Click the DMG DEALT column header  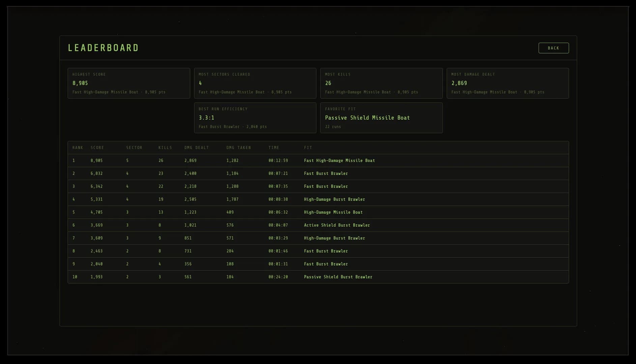(197, 148)
